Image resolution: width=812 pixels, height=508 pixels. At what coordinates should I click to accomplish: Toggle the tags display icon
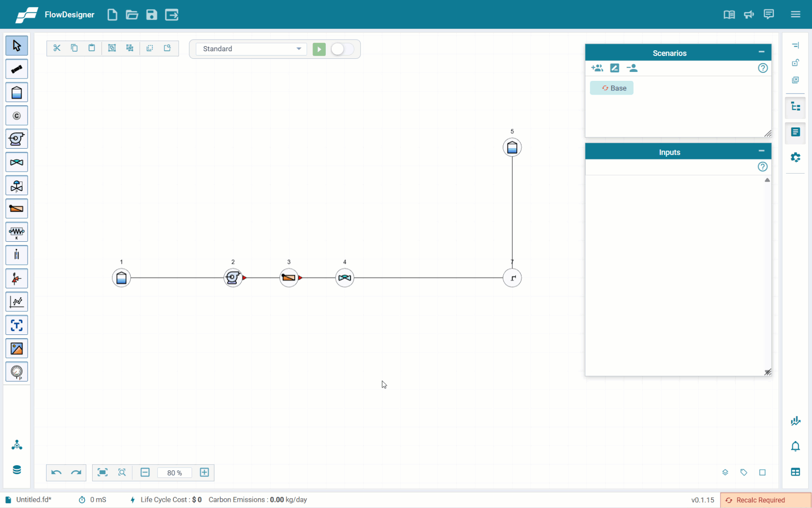743,472
